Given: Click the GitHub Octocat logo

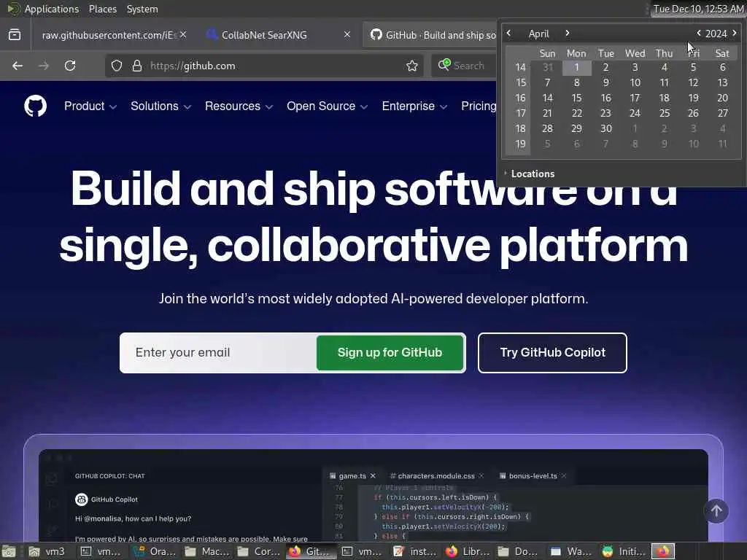Looking at the screenshot, I should pyautogui.click(x=35, y=106).
